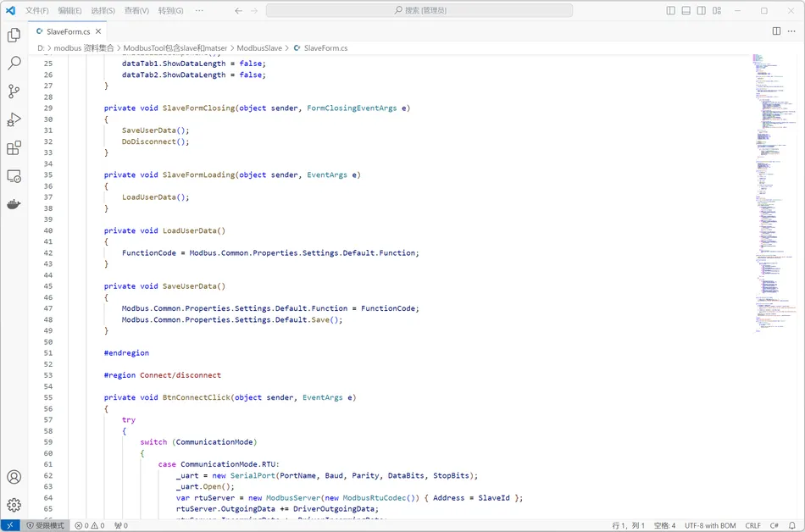This screenshot has height=532, width=805.
Task: Open the Customize Layout icon
Action: [717, 10]
